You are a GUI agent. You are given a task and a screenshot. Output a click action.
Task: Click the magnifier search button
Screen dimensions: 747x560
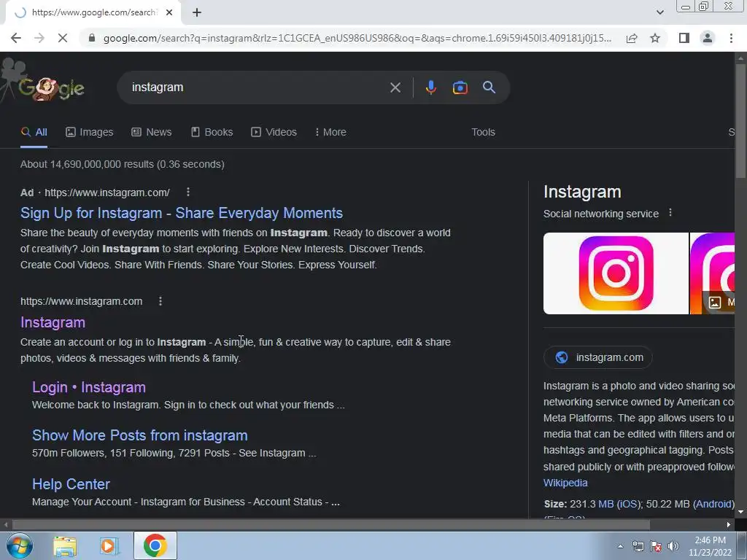[x=489, y=87]
